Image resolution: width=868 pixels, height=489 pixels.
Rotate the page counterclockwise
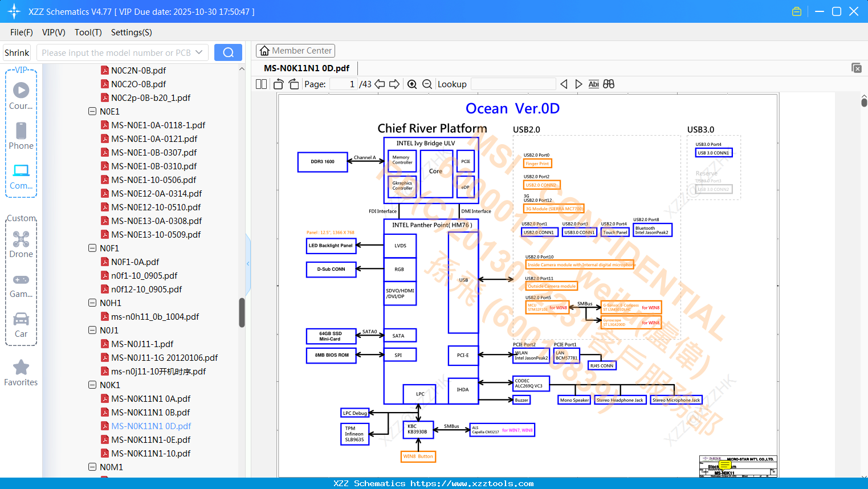coord(279,84)
